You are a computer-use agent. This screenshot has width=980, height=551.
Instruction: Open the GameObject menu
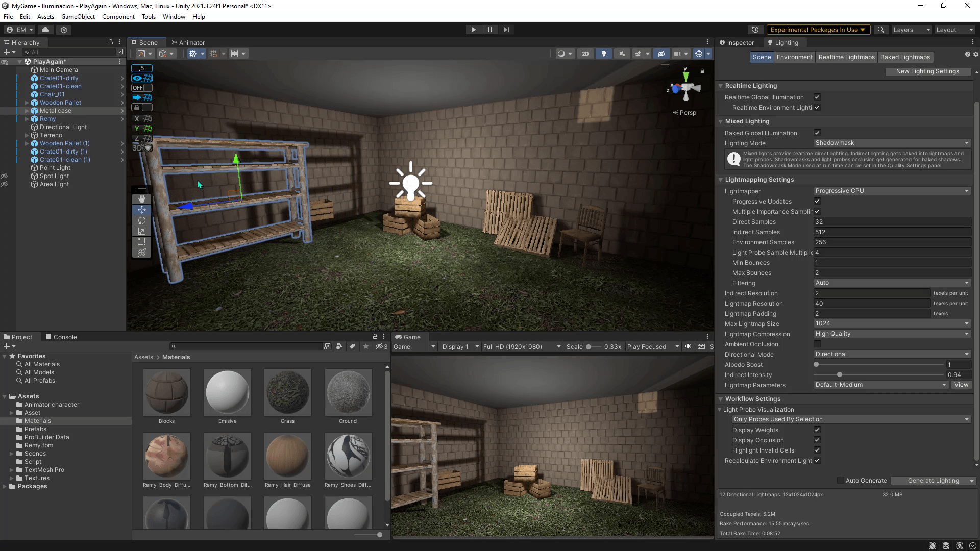point(78,17)
